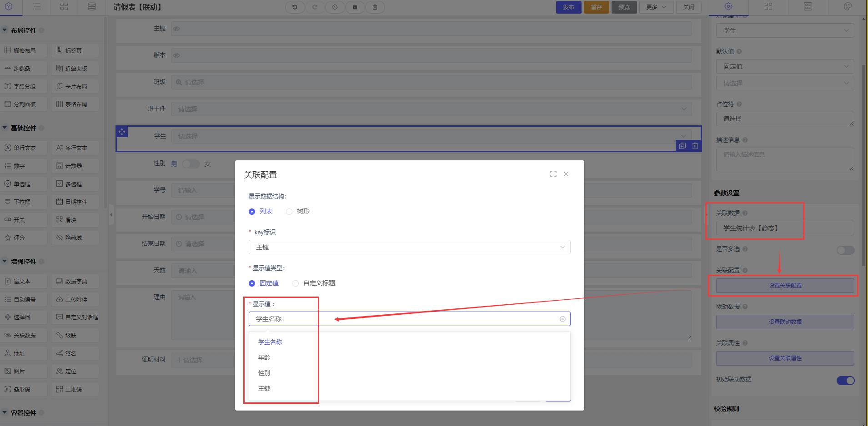Screen dimensions: 868x426
Task: Click the help icon next to 默认值
Action: coord(739,51)
